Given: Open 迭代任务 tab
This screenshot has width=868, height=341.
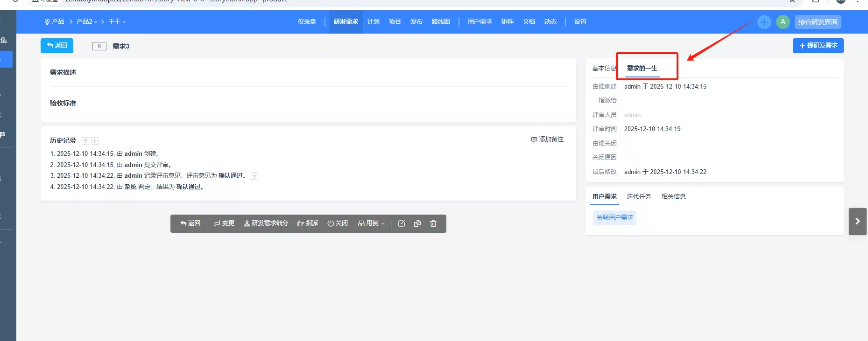Looking at the screenshot, I should coord(639,196).
